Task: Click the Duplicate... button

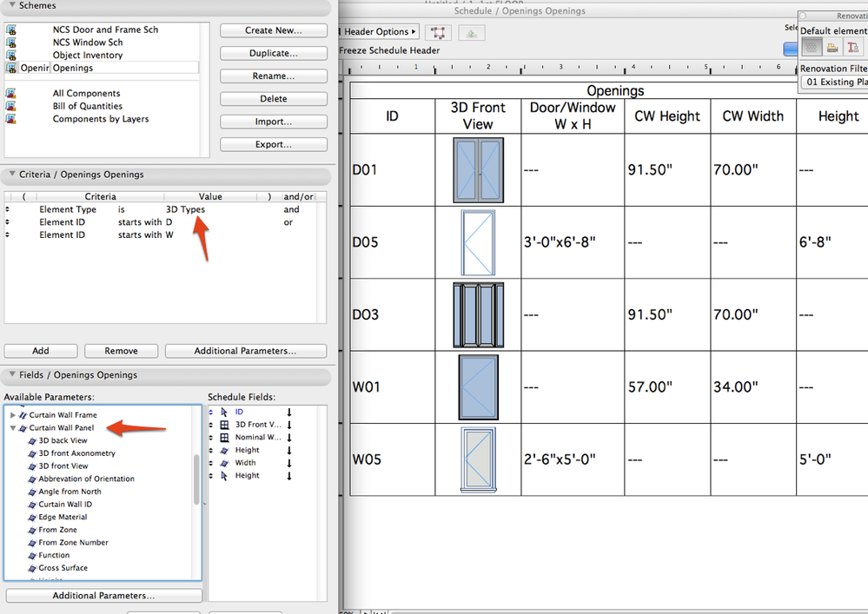Action: pyautogui.click(x=274, y=53)
